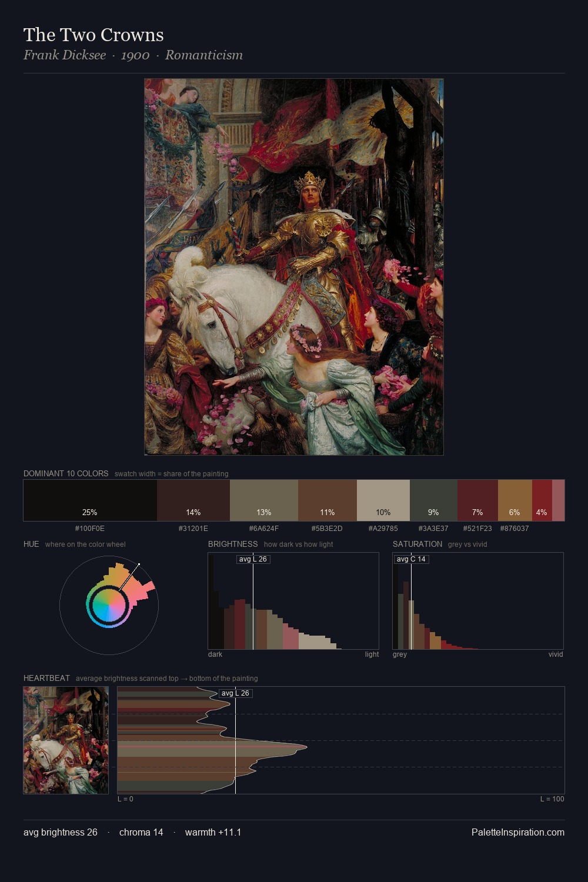Viewport: 588px width, 882px height.
Task: Click the 'L = 100' heartbeat axis label
Action: tap(552, 799)
